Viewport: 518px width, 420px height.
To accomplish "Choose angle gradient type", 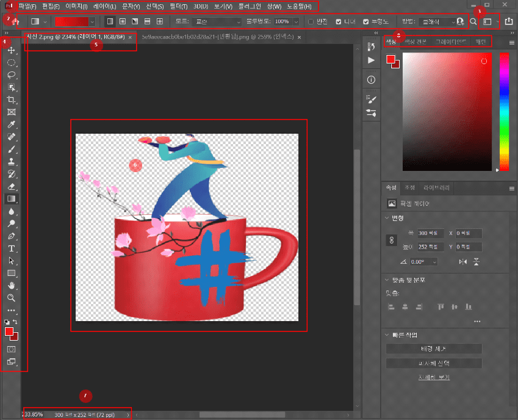I will coord(135,21).
